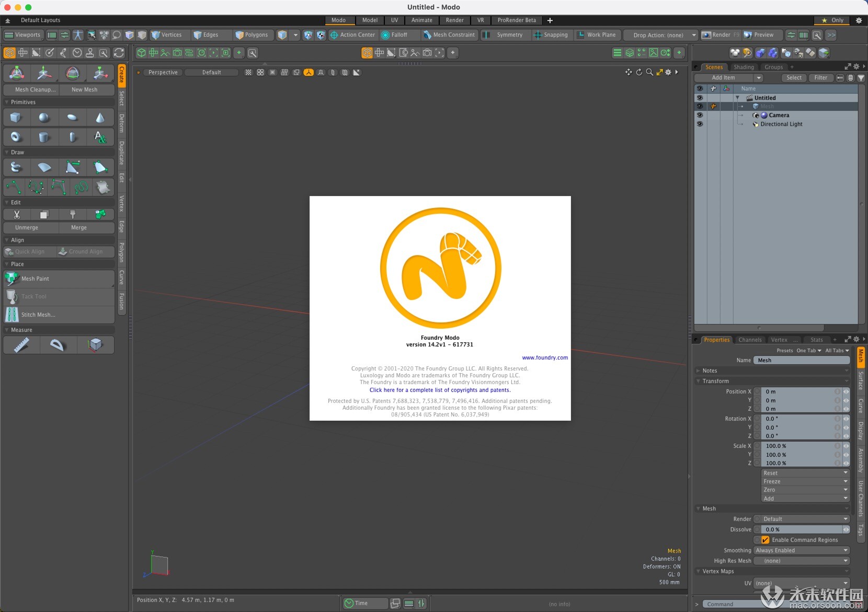Select the Cube primitive tool

pos(16,118)
